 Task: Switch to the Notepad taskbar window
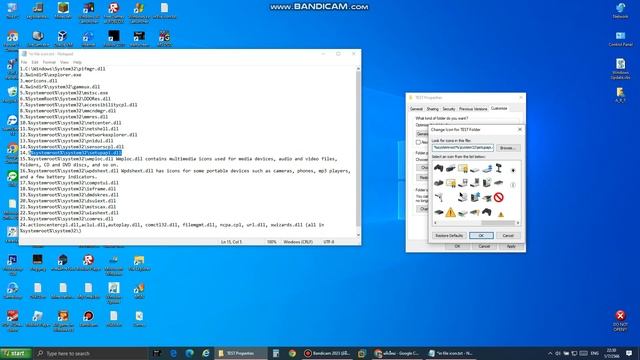[451, 353]
